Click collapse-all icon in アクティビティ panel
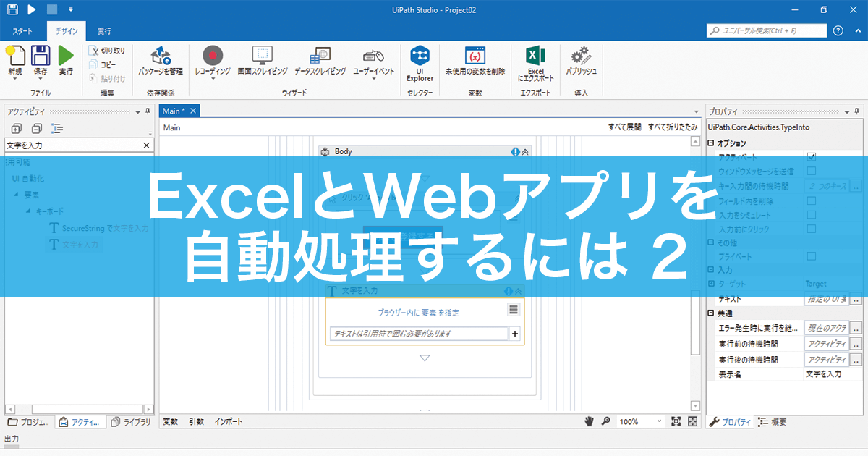The image size is (868, 456). point(37,128)
